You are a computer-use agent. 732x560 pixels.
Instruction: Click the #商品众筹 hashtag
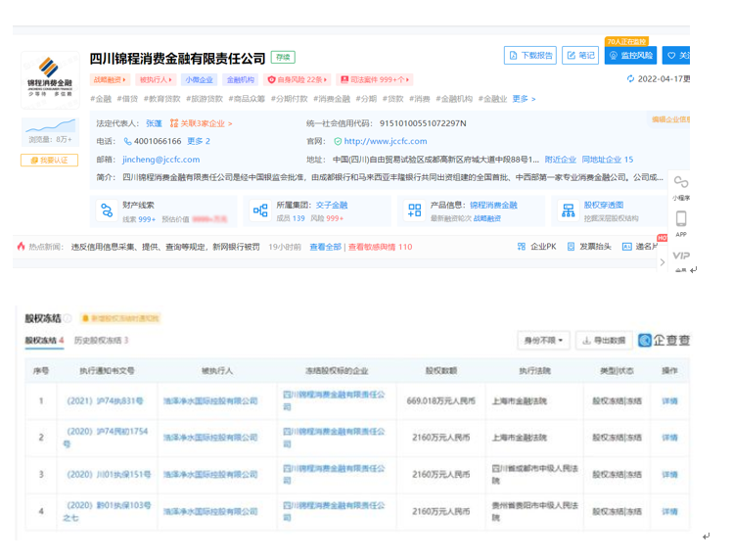pos(247,99)
